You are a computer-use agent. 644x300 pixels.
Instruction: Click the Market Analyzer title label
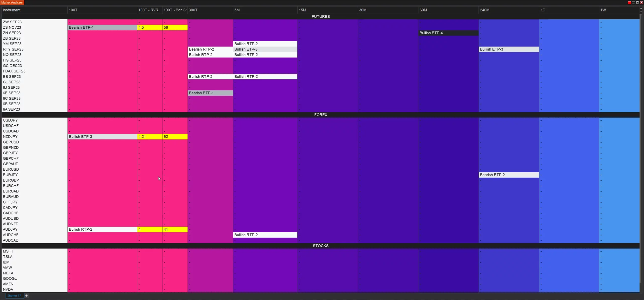pos(12,3)
